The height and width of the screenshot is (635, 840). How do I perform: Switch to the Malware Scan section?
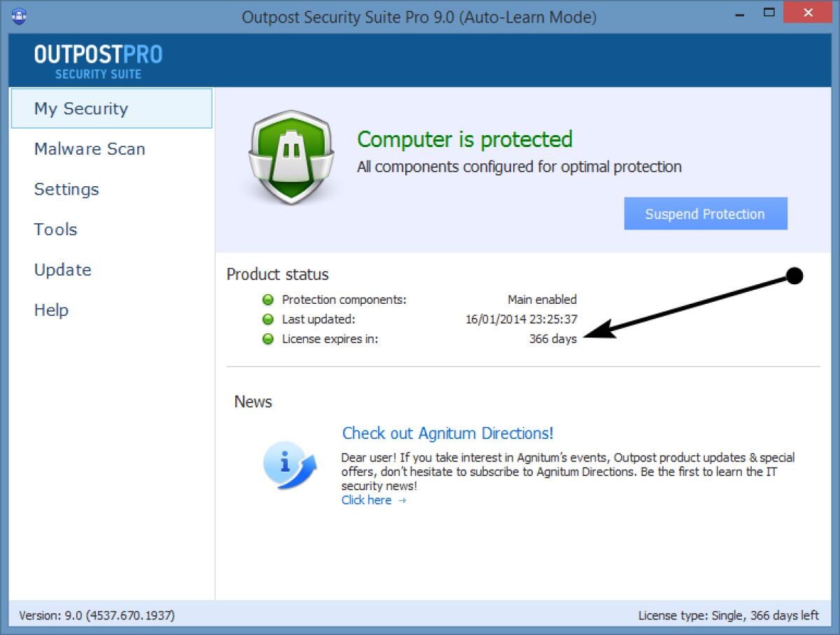click(x=89, y=149)
